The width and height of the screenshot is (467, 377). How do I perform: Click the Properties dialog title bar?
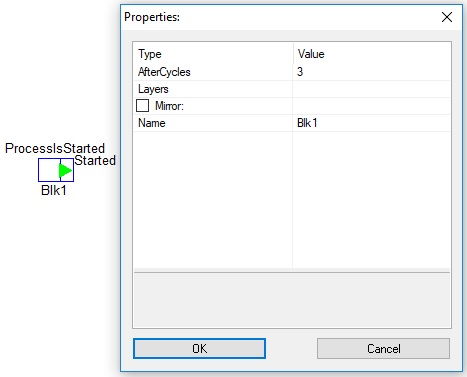[x=280, y=17]
